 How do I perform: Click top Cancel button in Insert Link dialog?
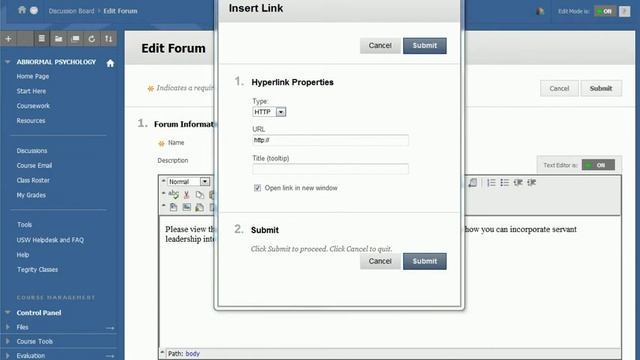pos(380,46)
